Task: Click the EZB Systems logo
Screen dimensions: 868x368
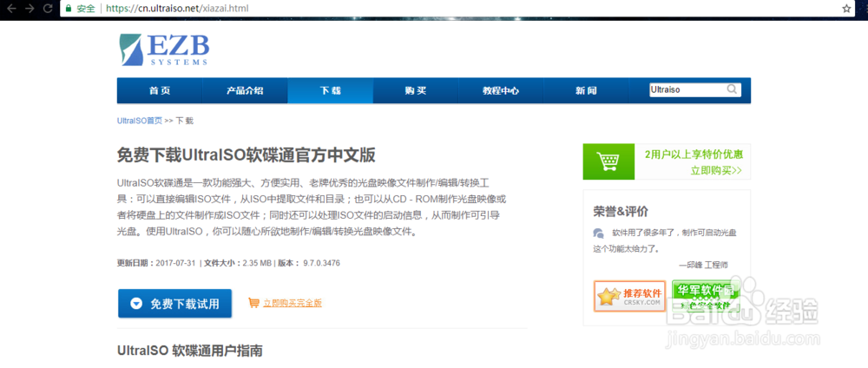Action: coord(164,49)
